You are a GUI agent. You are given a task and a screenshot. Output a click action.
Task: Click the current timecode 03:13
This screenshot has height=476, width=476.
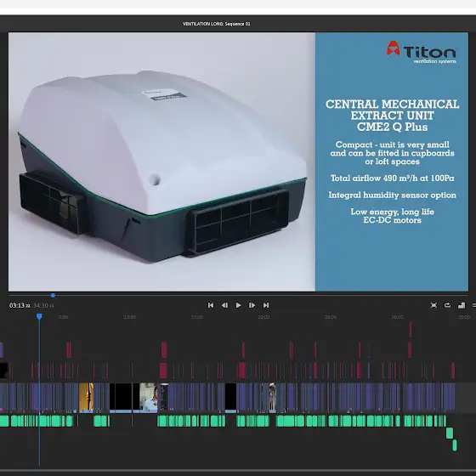pos(20,305)
